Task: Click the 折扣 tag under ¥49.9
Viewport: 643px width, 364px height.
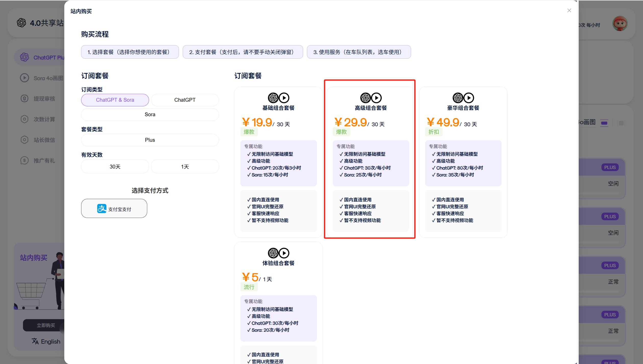Action: [434, 132]
